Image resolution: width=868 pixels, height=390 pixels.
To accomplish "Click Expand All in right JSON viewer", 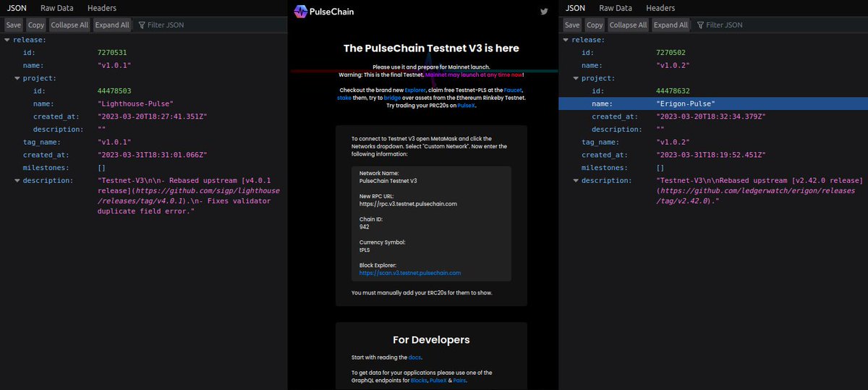I will 671,25.
